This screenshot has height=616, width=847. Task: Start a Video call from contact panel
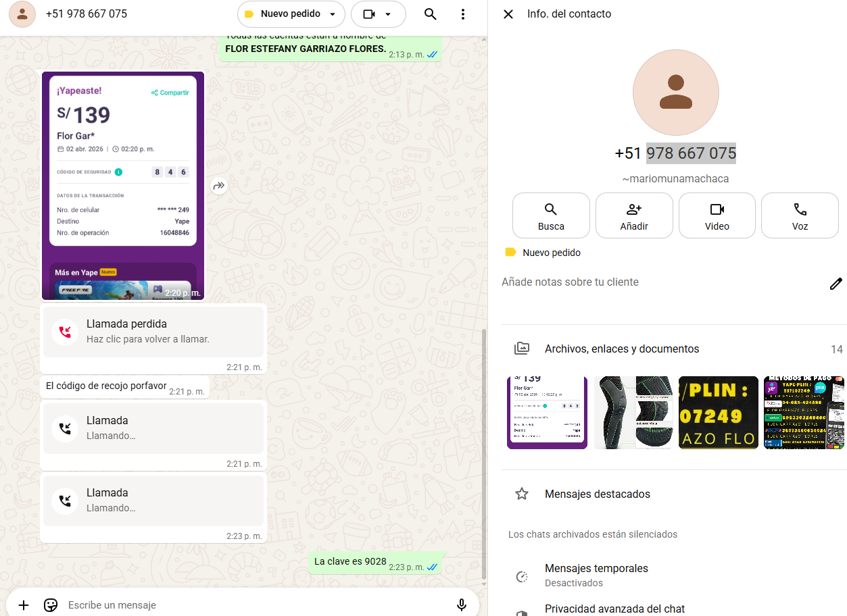pos(717,215)
